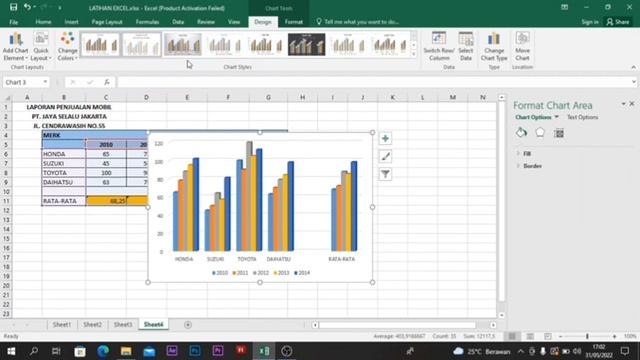Viewport: 640px width, 360px height.
Task: Expand the Border section
Action: 532,166
